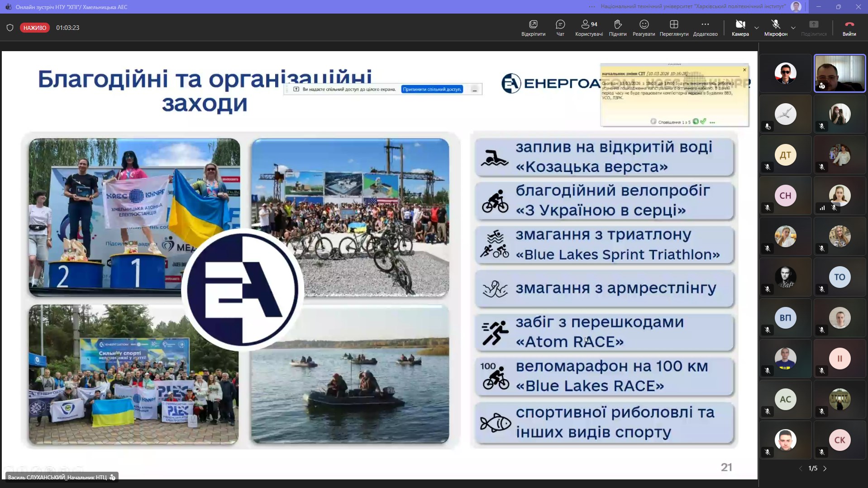Leave the meeting with Вийти

tap(849, 28)
